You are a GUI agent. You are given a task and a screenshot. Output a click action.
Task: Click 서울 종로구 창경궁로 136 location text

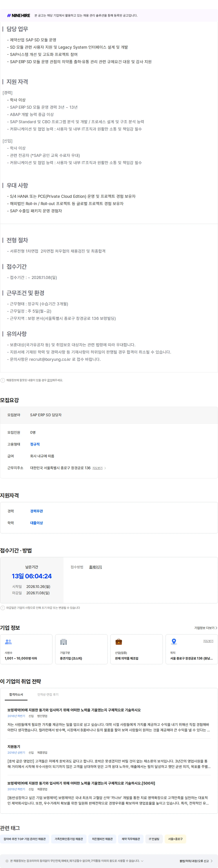191,658
